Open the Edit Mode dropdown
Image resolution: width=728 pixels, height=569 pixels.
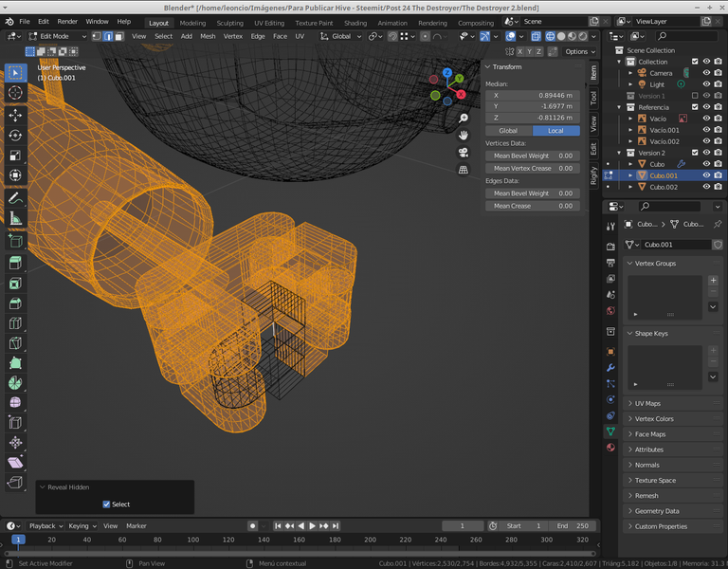point(57,36)
